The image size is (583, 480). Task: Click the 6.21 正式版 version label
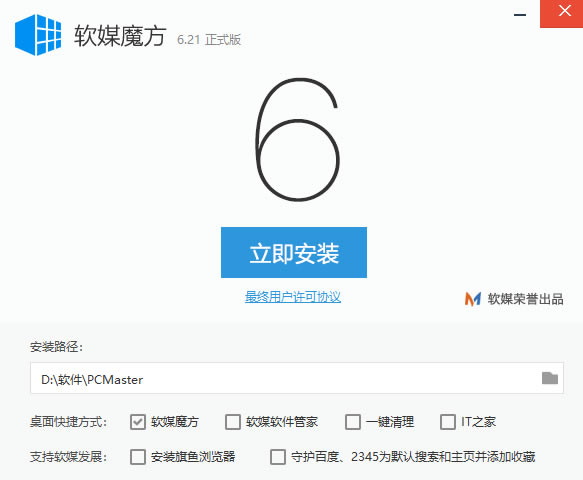pos(209,39)
